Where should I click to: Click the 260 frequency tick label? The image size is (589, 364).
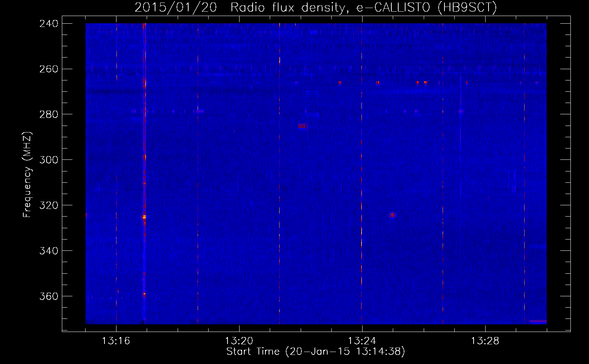coord(48,69)
